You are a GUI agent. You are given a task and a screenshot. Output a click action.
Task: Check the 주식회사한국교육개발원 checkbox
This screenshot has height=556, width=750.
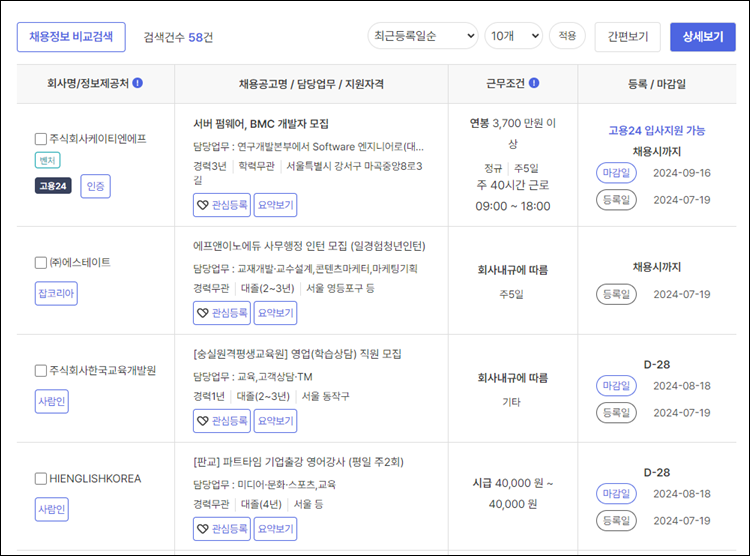tap(41, 371)
